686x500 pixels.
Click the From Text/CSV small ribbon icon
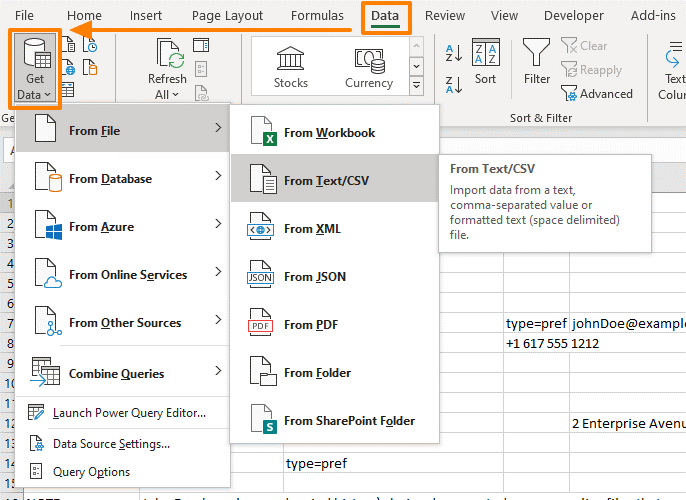(x=69, y=45)
